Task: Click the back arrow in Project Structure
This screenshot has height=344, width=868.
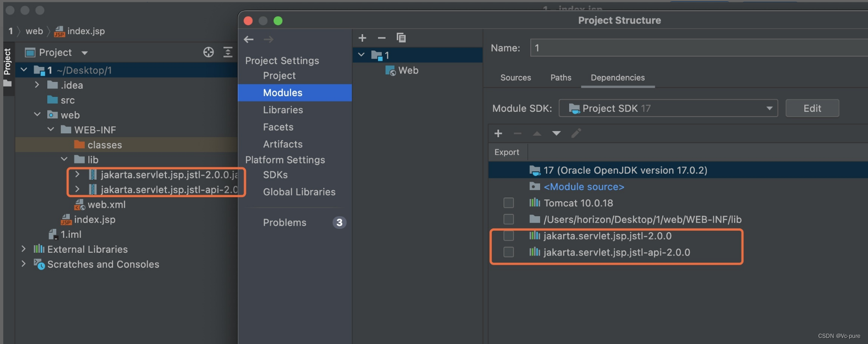Action: click(x=249, y=39)
